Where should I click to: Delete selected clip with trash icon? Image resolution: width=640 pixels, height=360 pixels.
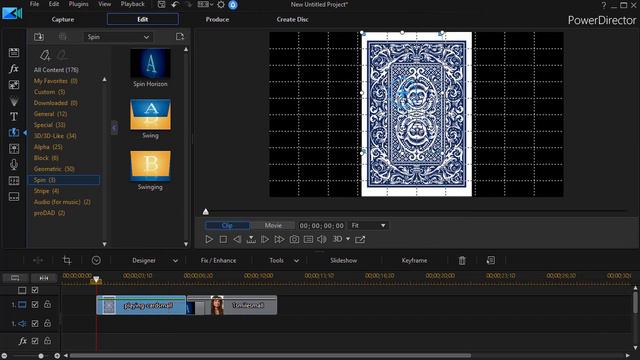tap(462, 260)
